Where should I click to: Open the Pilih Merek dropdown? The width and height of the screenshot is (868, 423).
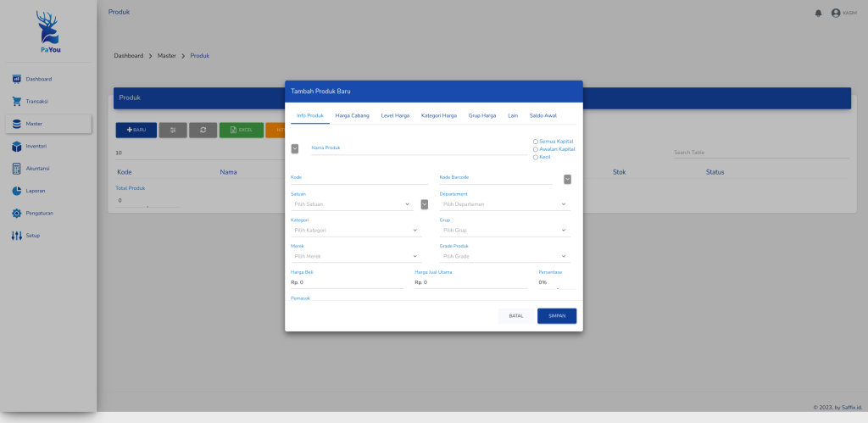click(356, 256)
